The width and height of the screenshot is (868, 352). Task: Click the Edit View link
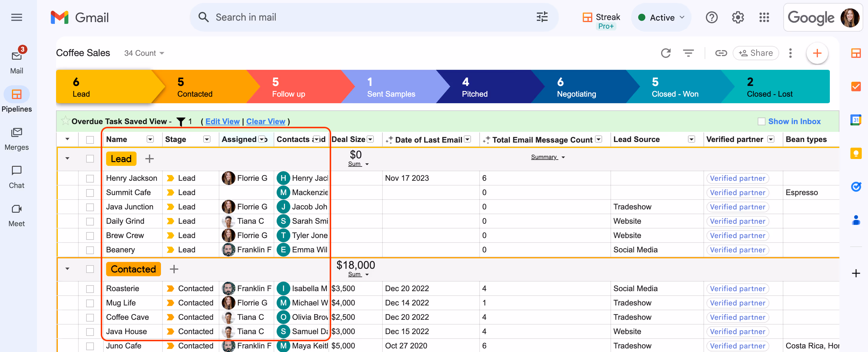click(x=222, y=121)
